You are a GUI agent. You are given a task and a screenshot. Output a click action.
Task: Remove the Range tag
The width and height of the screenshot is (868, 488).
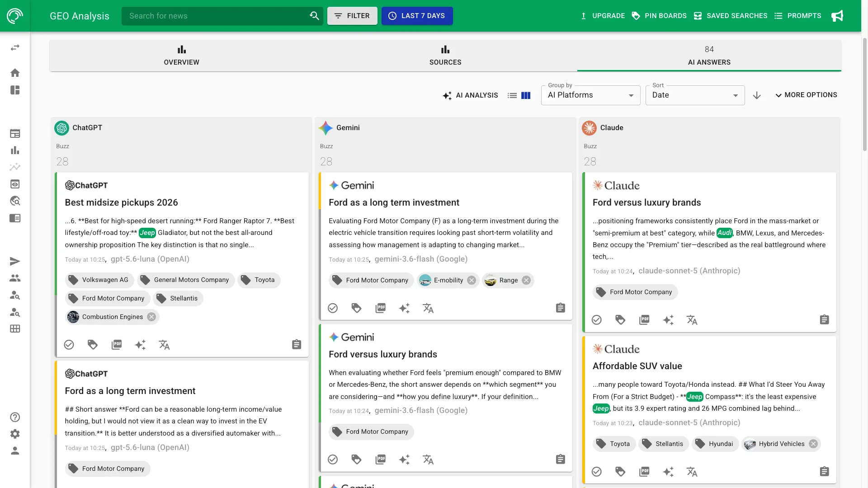(x=526, y=280)
